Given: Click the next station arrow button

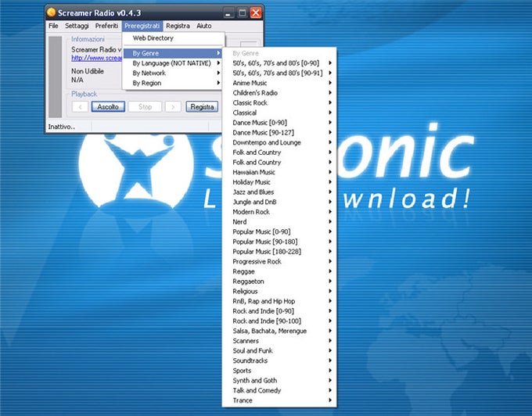Looking at the screenshot, I should pos(173,107).
